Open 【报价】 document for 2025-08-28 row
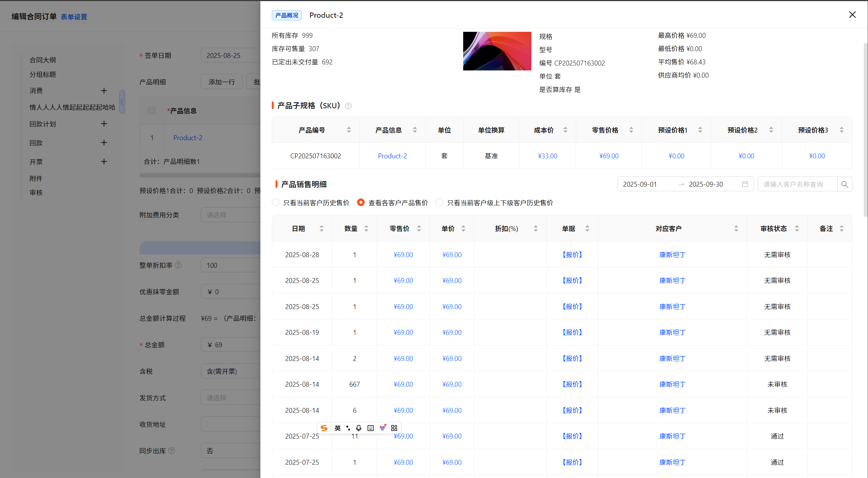Viewport: 868px width, 478px height. (x=572, y=255)
